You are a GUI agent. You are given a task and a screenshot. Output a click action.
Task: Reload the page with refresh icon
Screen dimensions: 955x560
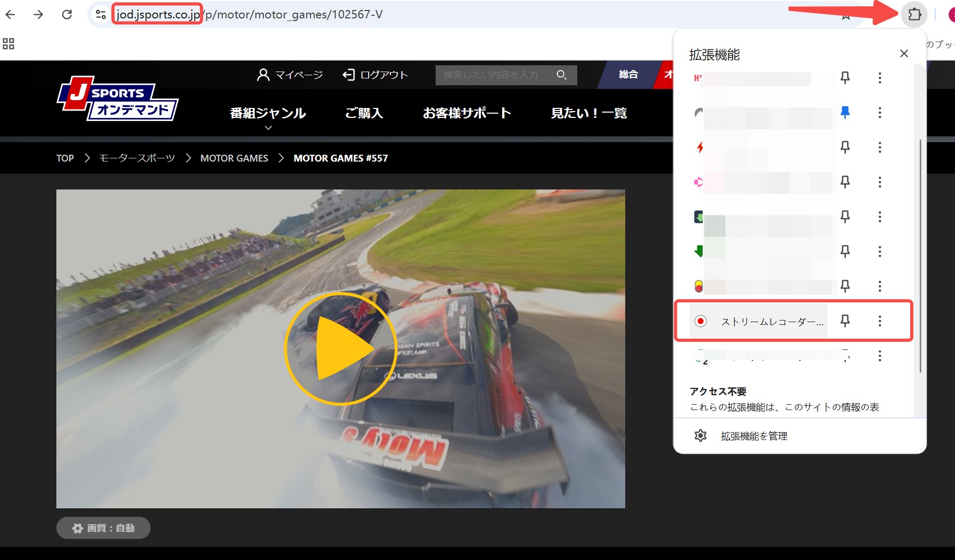coord(67,14)
